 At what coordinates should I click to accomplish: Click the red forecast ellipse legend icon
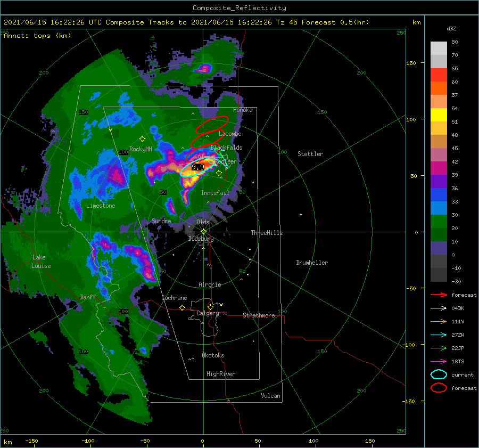point(439,388)
